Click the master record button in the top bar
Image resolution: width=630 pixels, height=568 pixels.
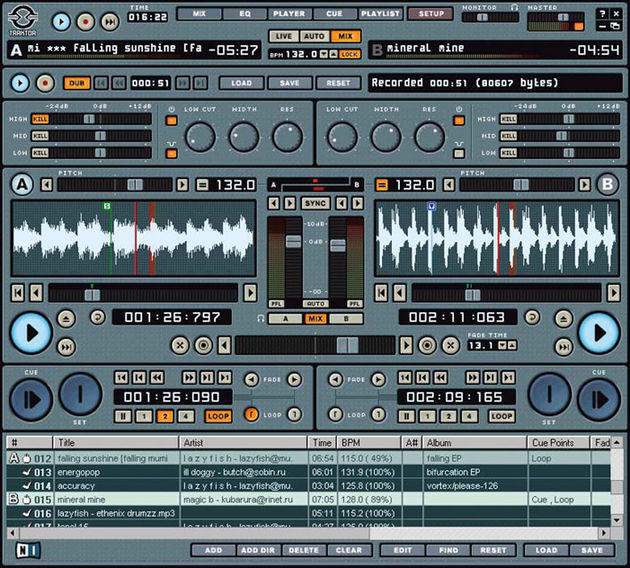[86, 21]
